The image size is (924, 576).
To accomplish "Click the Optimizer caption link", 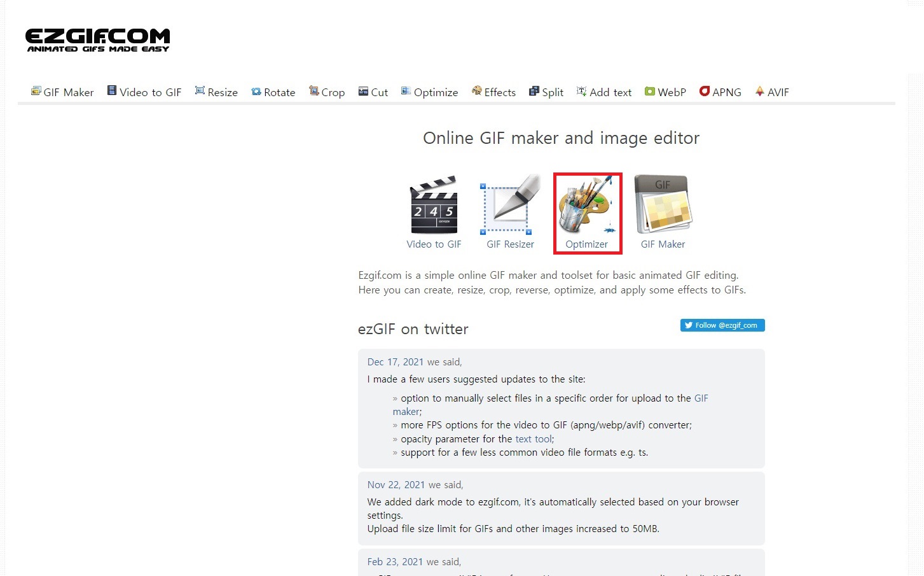I will 586,244.
